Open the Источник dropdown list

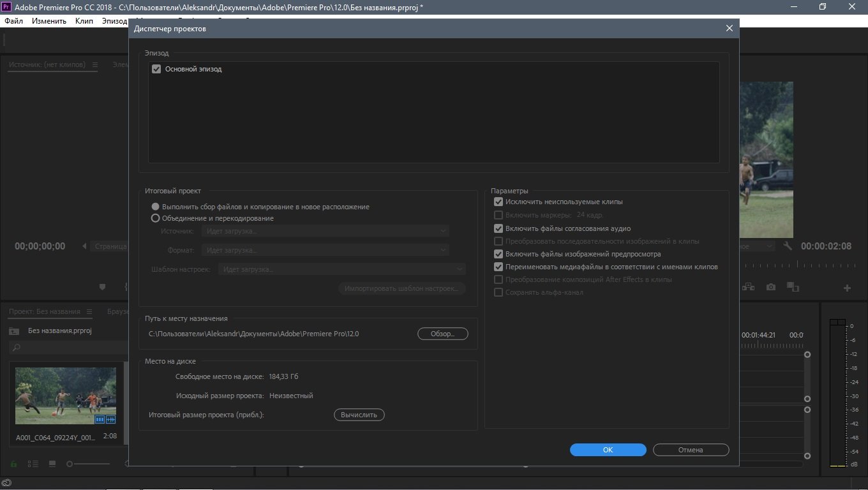[325, 231]
